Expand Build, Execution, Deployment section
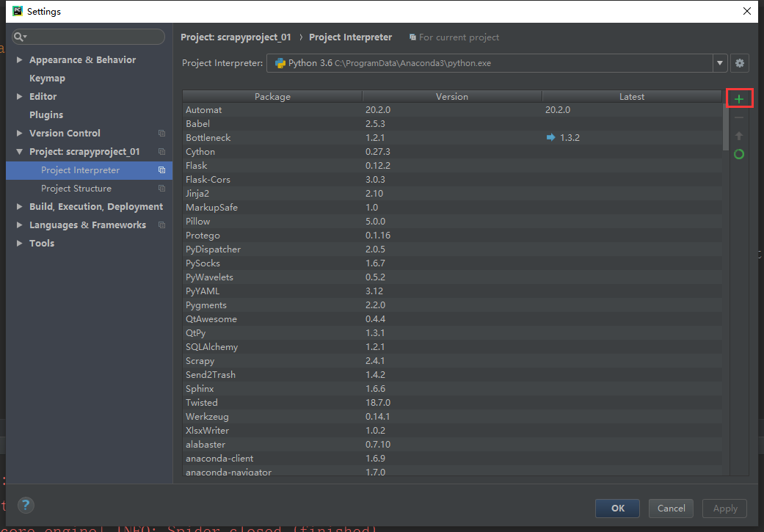The width and height of the screenshot is (764, 532). tap(20, 207)
